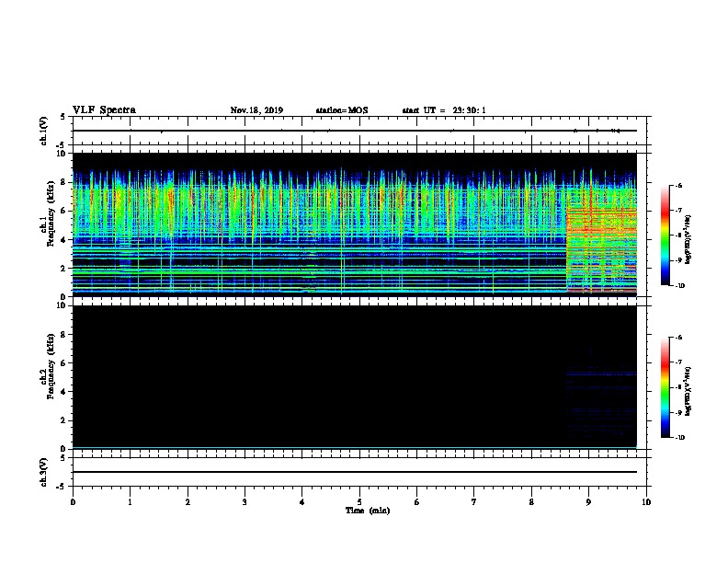Click the ch.1 colorbar "-7" tick label
Screen dimensions: 728x563
(x=677, y=210)
